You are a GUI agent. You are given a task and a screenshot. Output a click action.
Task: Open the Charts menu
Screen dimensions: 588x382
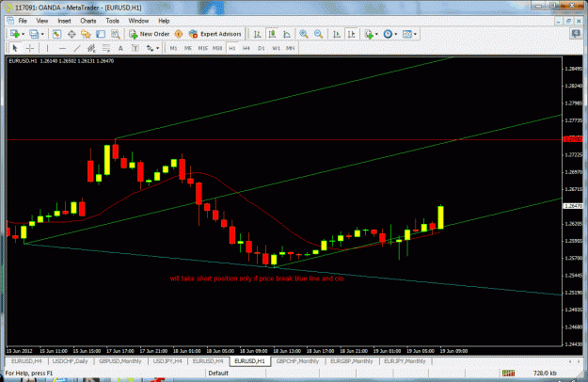pos(88,21)
